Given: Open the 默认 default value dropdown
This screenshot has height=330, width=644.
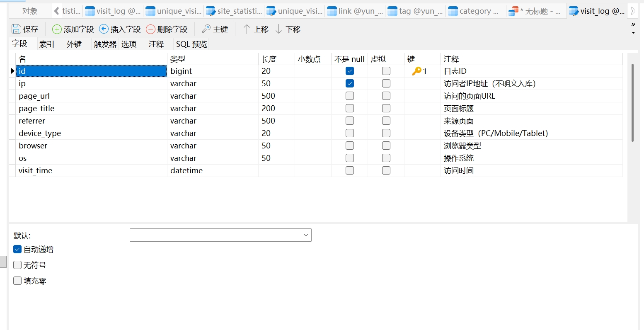Looking at the screenshot, I should pos(306,235).
